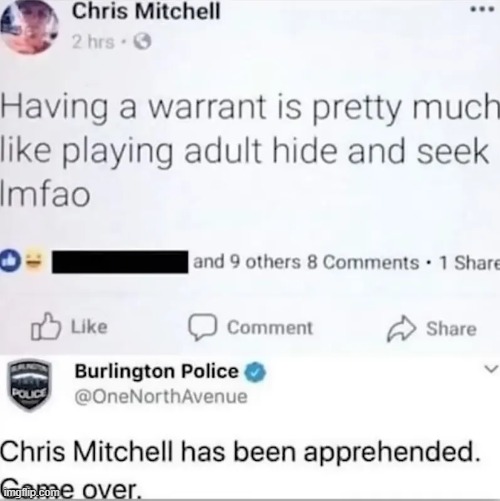Open Chris Mitchell's profile picture
Viewport: 500px width, 501px height.
point(29,26)
